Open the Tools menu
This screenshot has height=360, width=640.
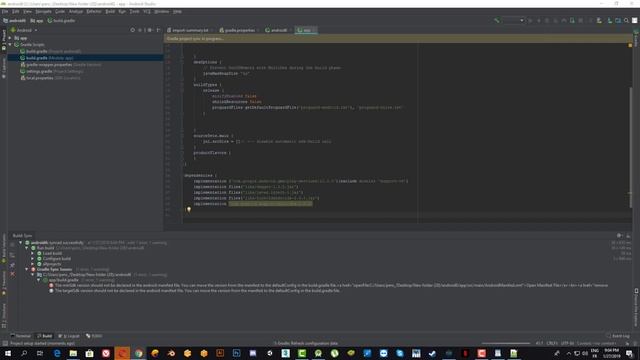pos(135,11)
